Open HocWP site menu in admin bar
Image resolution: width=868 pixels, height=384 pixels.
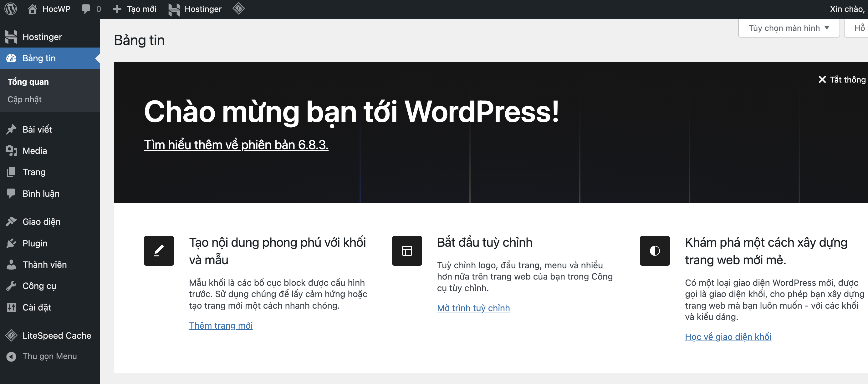pyautogui.click(x=49, y=9)
